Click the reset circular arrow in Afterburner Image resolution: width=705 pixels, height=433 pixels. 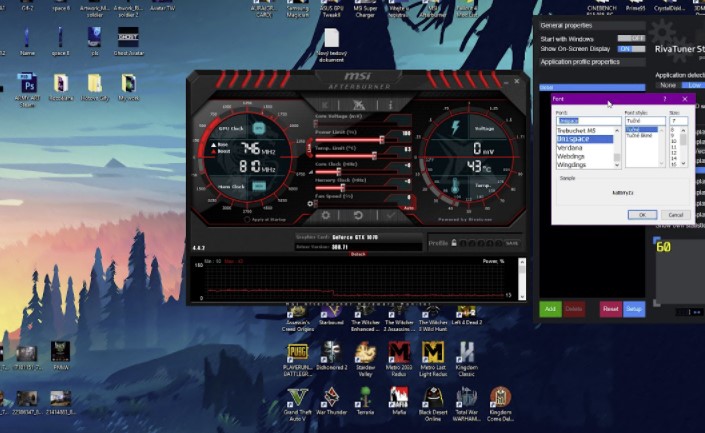pos(358,215)
